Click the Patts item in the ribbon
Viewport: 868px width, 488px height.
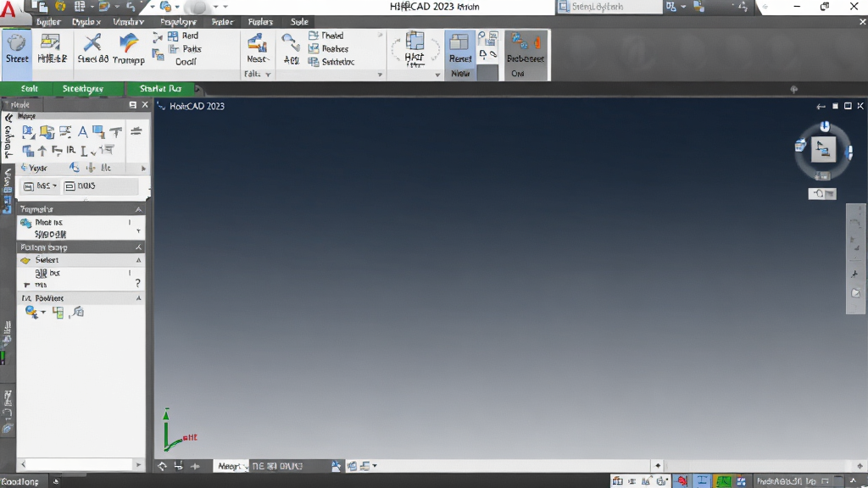186,48
